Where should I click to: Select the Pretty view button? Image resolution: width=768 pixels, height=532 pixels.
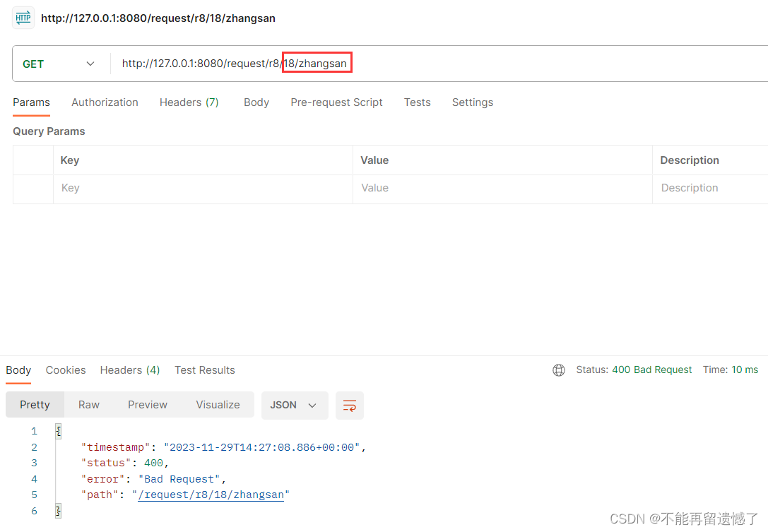pyautogui.click(x=35, y=405)
